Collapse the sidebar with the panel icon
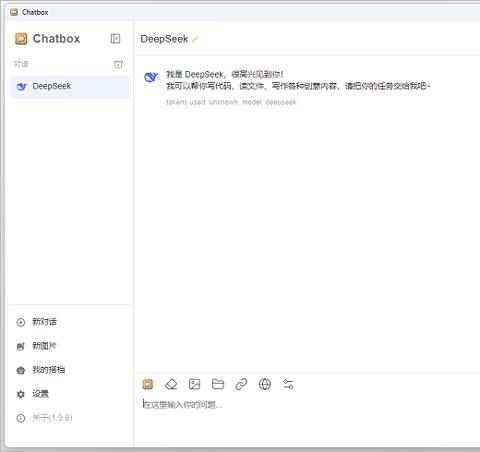 pos(115,39)
